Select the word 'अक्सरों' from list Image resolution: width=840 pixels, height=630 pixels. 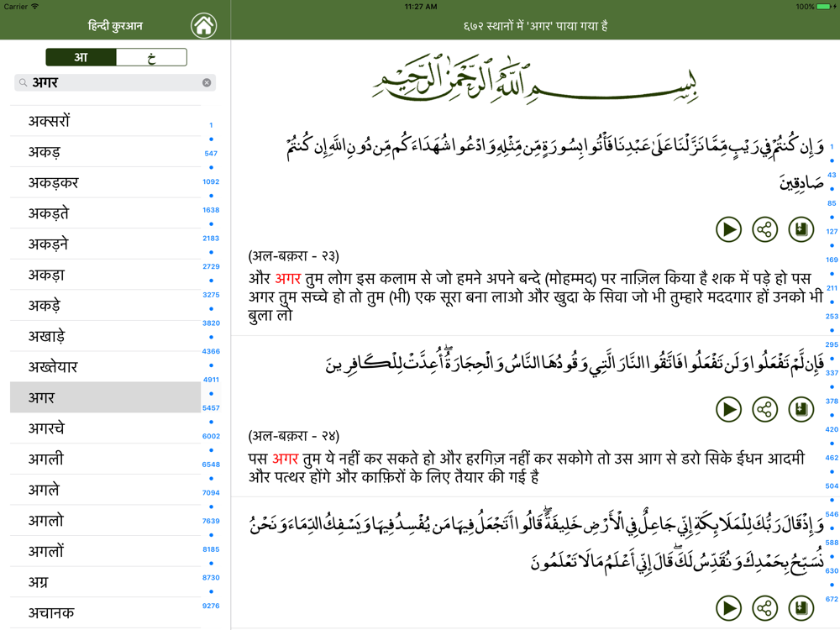pos(105,121)
